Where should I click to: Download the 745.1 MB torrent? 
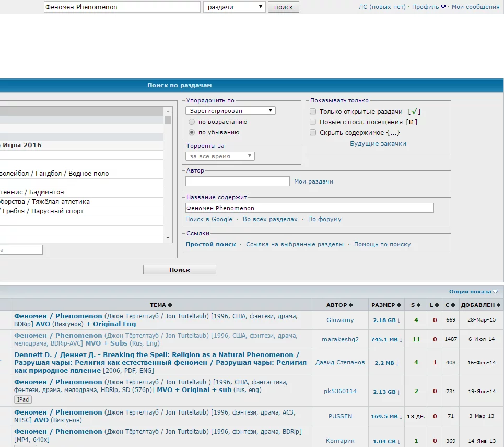(x=386, y=339)
